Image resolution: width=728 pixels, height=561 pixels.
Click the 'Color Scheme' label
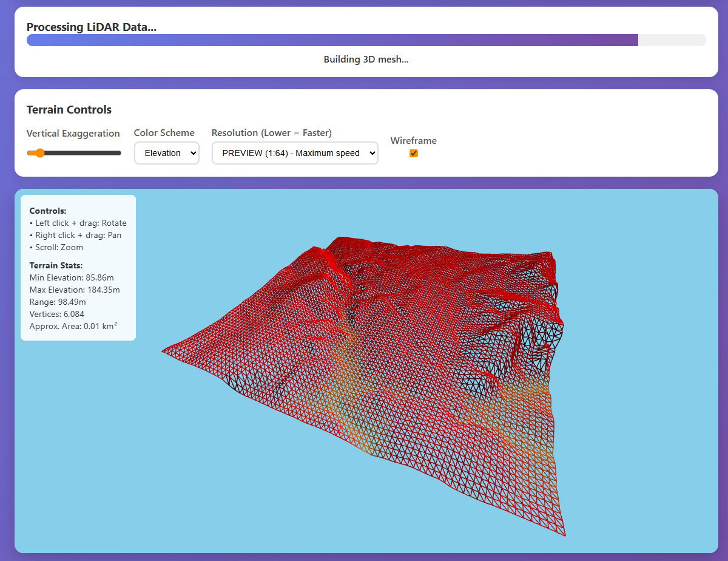[164, 133]
